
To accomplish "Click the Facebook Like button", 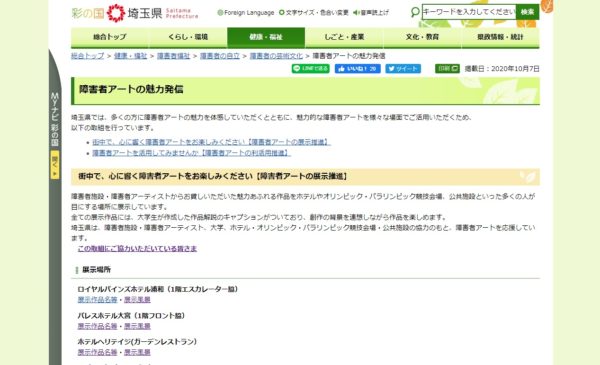I will click(357, 68).
